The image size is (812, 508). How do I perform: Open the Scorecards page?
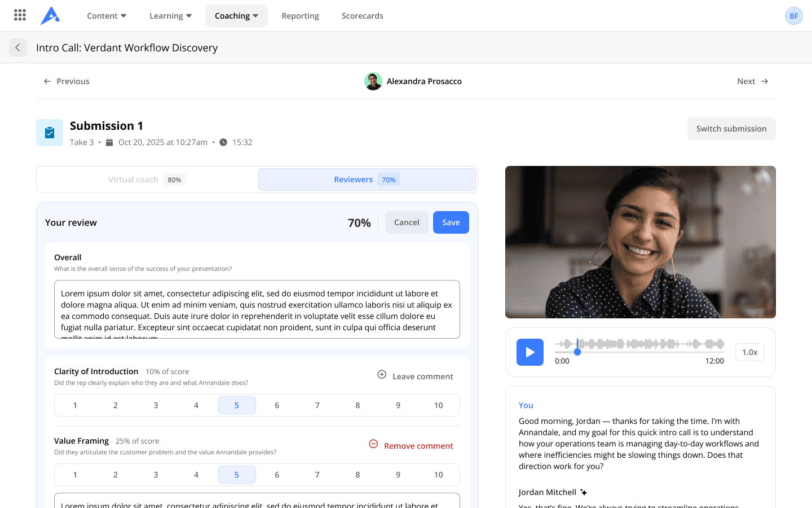click(x=363, y=16)
